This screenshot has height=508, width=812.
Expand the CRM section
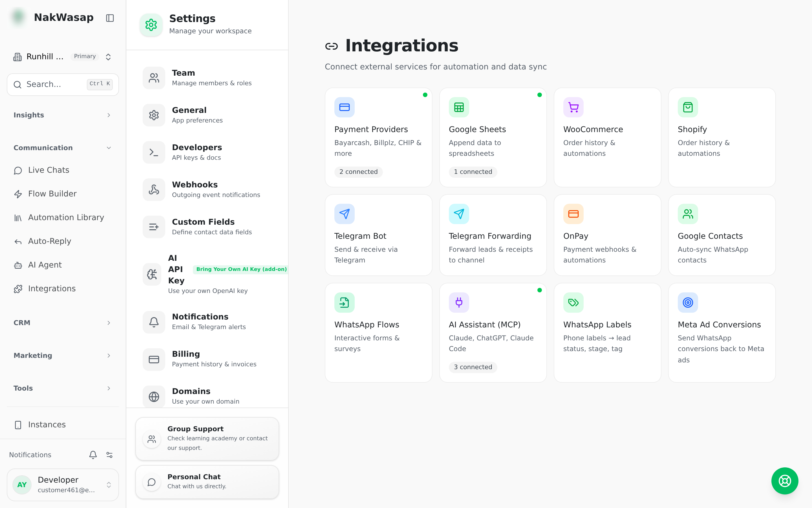tap(63, 323)
